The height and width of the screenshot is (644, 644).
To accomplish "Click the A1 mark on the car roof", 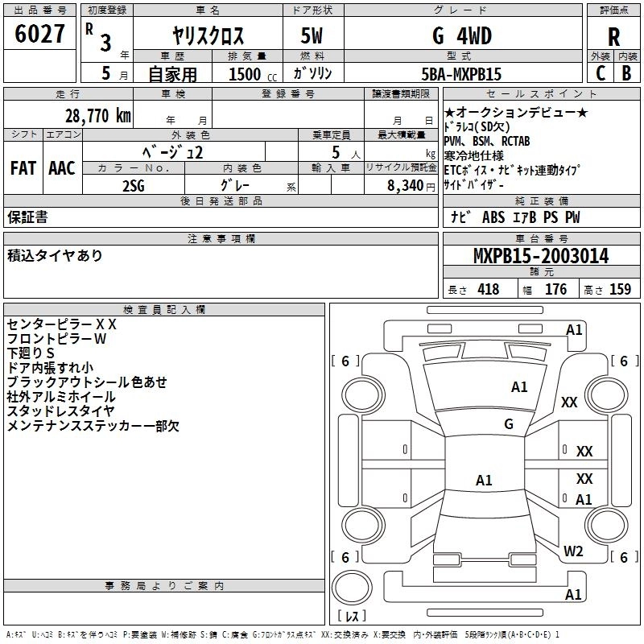I will pos(484,481).
